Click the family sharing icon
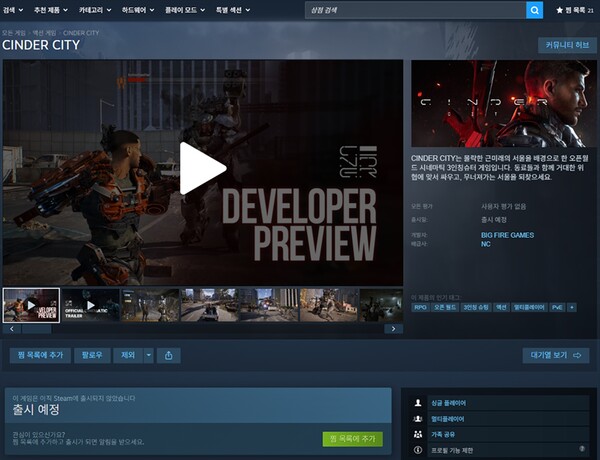Screen dimensions: 600x460 (418, 434)
